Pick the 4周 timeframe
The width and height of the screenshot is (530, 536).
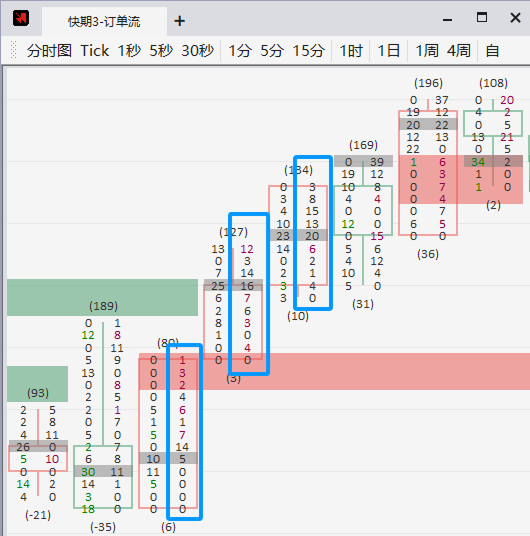pyautogui.click(x=459, y=51)
